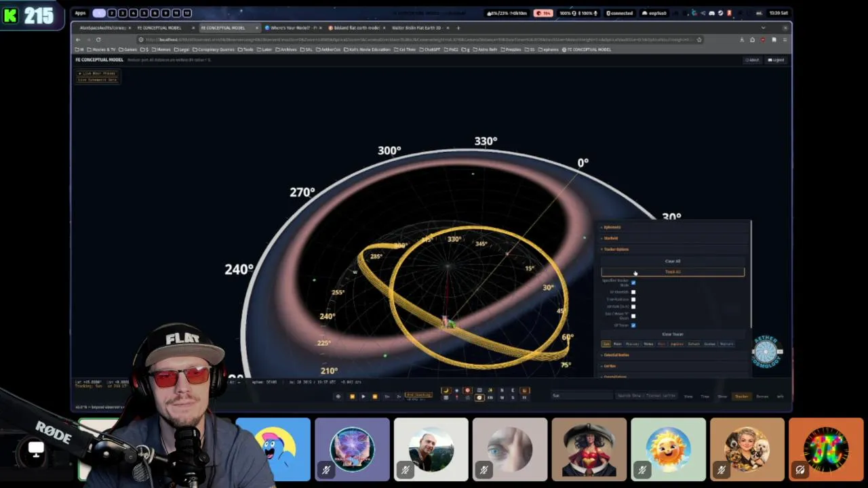Open the Archives bookmark folder
Image resolution: width=868 pixels, height=488 pixels.
pyautogui.click(x=285, y=49)
